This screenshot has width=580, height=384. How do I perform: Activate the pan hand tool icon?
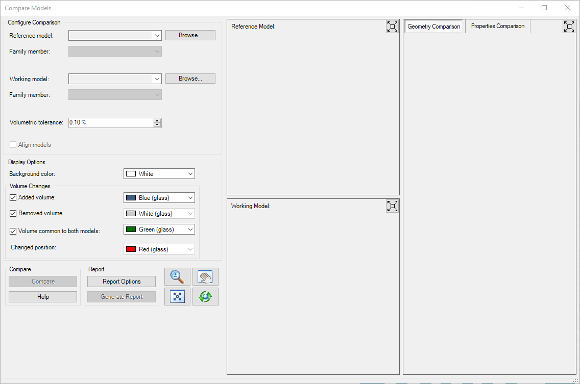click(x=205, y=277)
